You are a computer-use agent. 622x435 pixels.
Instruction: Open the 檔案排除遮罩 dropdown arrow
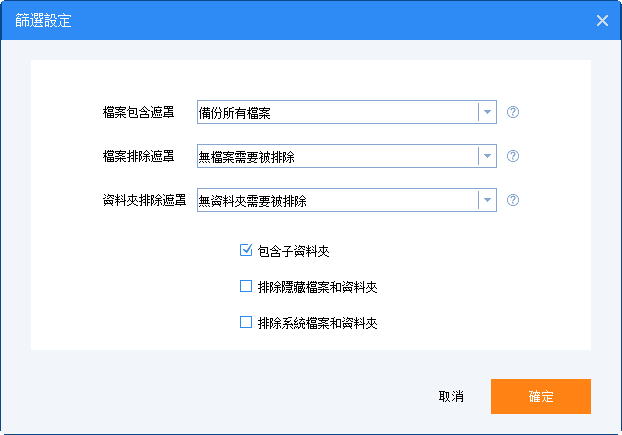coord(487,156)
